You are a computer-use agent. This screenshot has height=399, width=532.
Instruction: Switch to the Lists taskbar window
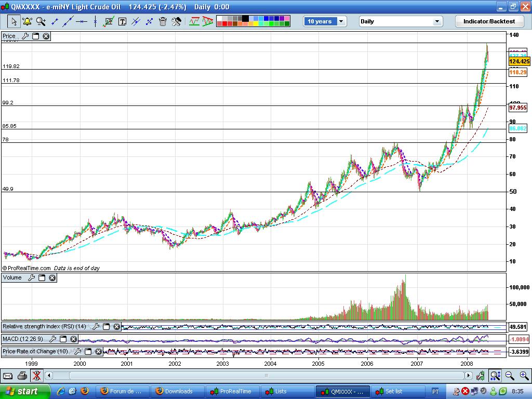pyautogui.click(x=288, y=392)
